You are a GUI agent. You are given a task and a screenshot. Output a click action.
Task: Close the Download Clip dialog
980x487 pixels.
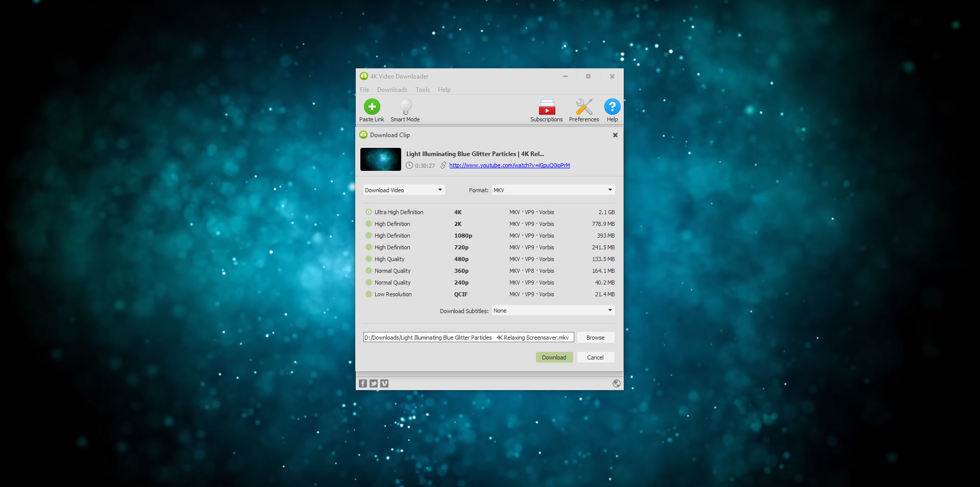(615, 135)
